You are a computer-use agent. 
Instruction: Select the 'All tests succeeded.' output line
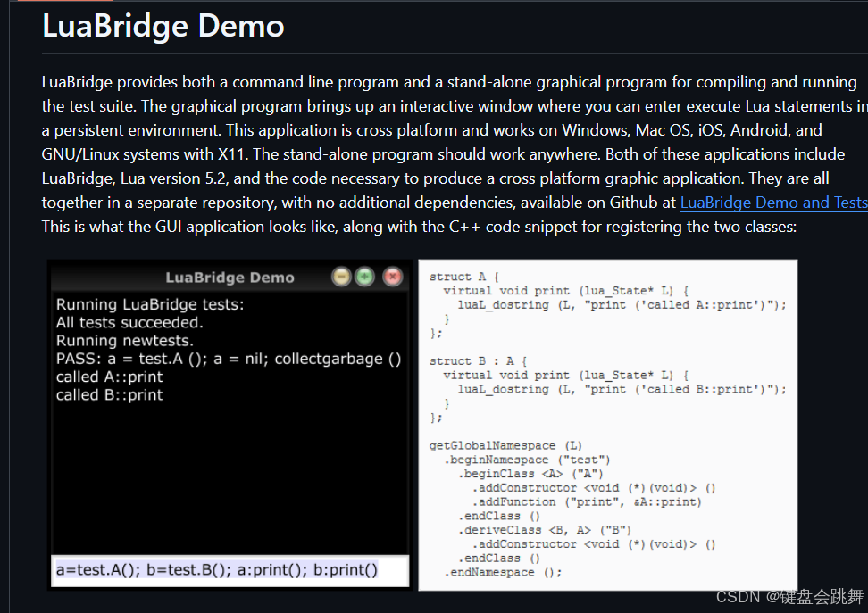[x=129, y=322]
